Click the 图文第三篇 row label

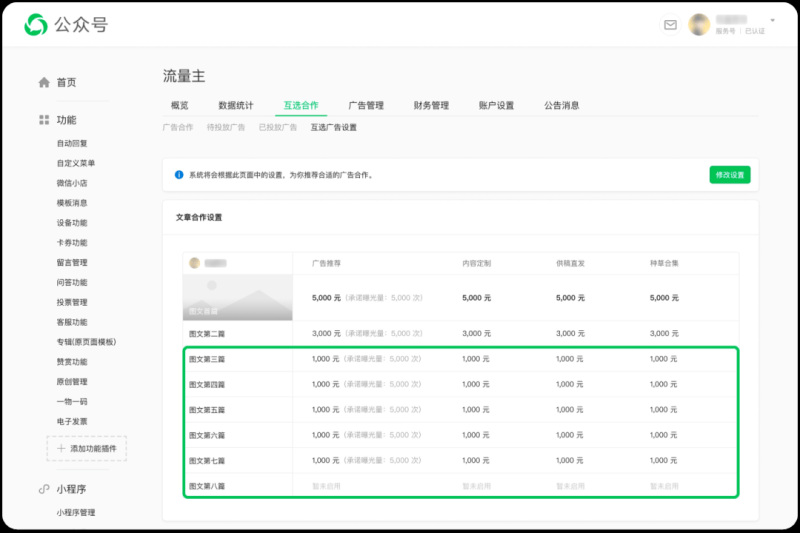(207, 360)
